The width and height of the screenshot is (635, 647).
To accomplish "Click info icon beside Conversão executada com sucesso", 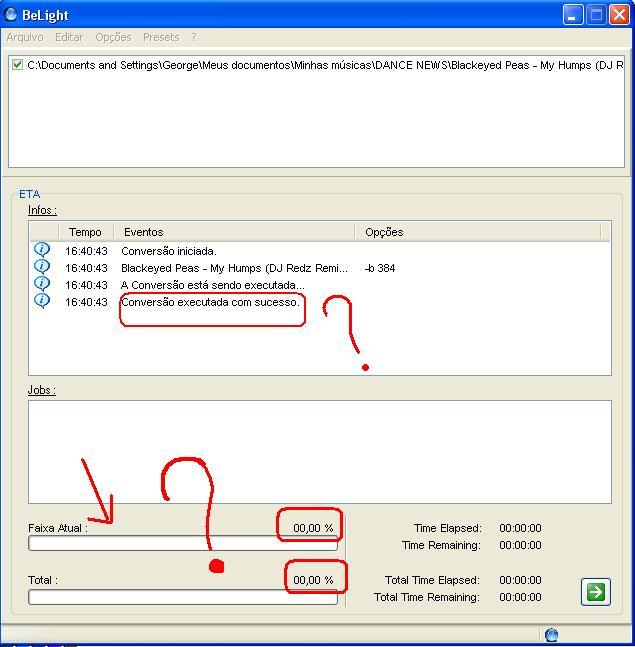I will (42, 301).
